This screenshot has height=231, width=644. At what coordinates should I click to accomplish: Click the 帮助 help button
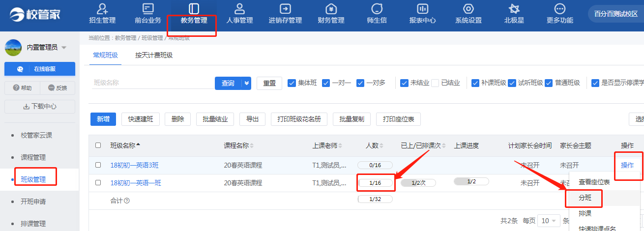22,88
